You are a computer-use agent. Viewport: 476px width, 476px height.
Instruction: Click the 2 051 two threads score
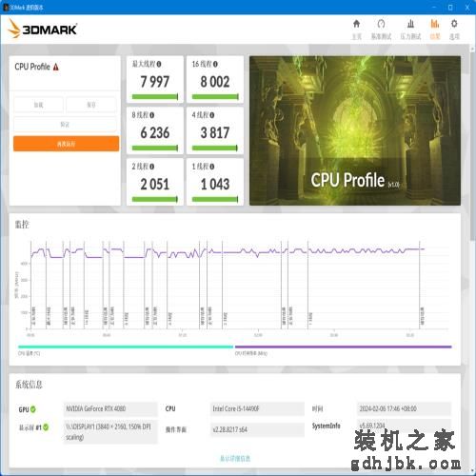(x=155, y=185)
